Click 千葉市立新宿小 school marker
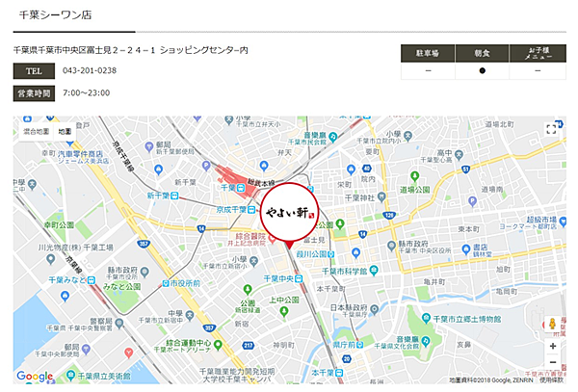Viewport: 578px width, 392px height. 253,261
